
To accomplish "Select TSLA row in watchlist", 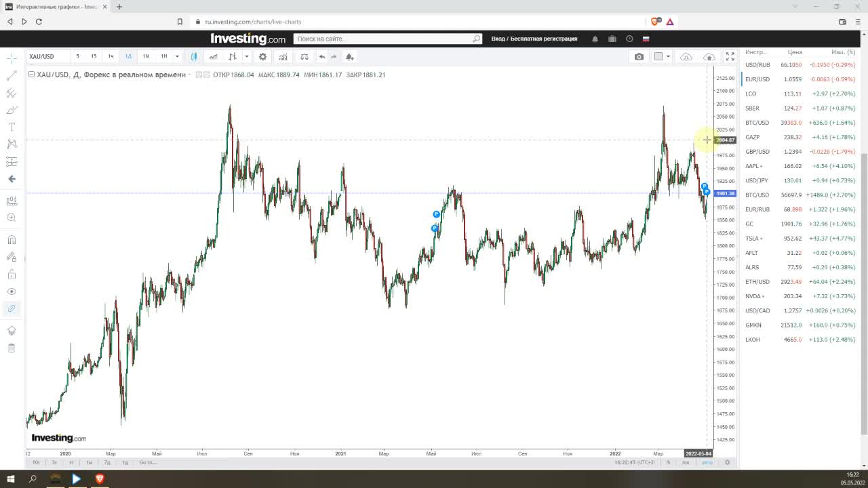I will (800, 239).
